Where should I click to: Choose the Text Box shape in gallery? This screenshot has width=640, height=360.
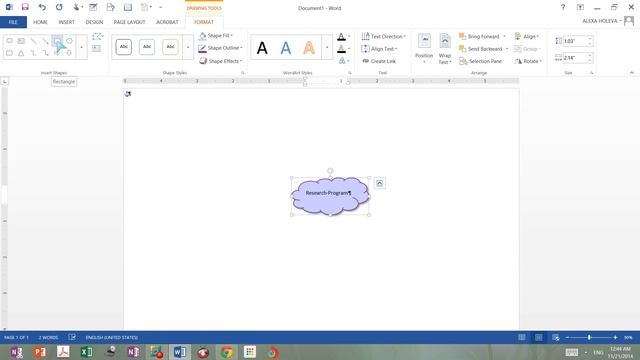click(x=21, y=41)
